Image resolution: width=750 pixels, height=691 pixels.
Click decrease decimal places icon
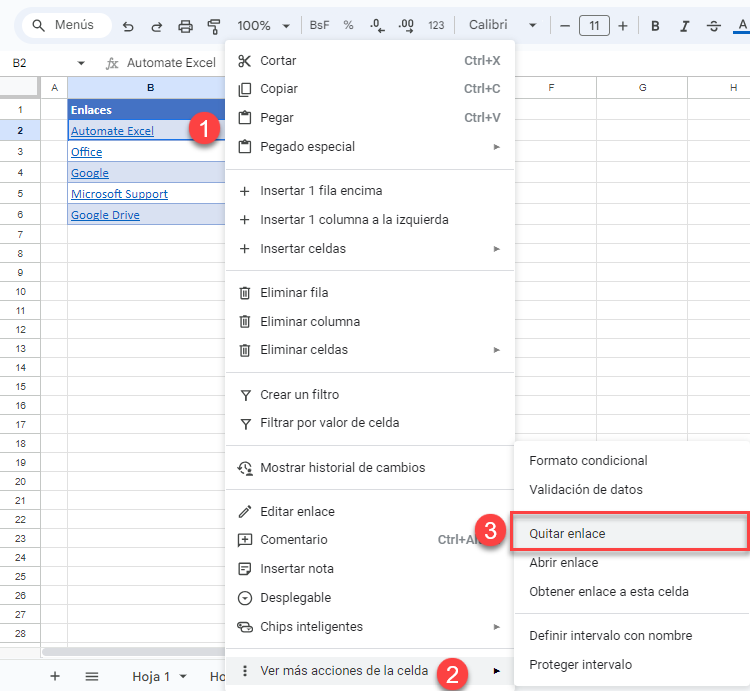377,25
